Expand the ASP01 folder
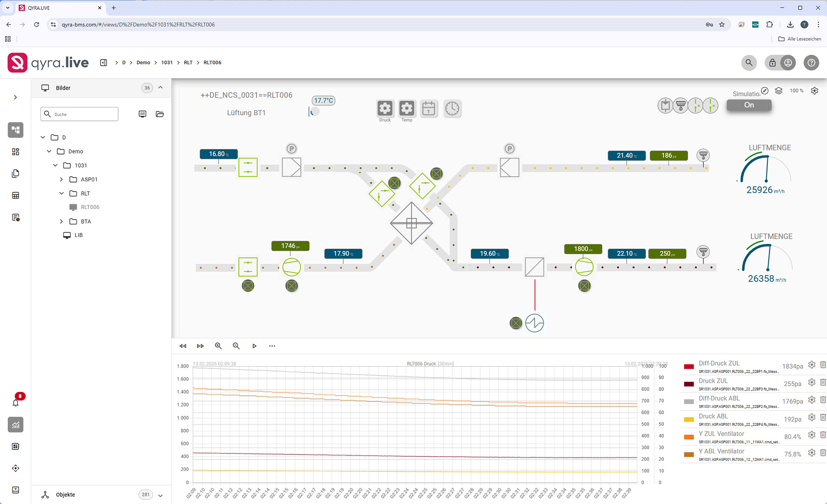 coord(62,179)
